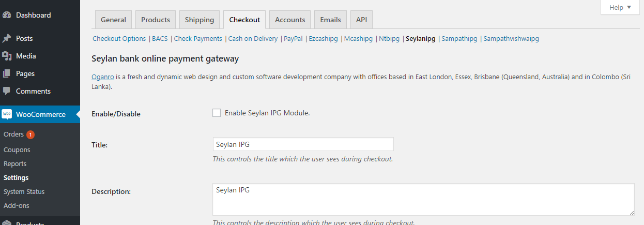Select the Checkout tab
644x225 pixels.
click(x=244, y=20)
